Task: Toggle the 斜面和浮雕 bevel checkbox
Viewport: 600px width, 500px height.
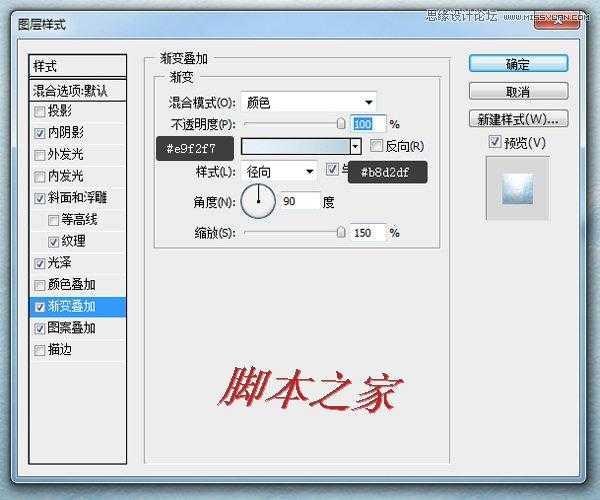Action: [39, 198]
